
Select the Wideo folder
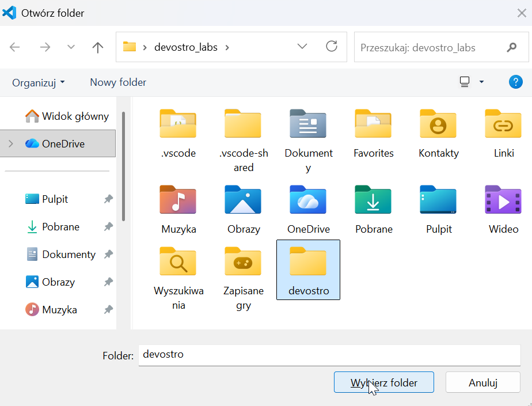click(x=503, y=209)
